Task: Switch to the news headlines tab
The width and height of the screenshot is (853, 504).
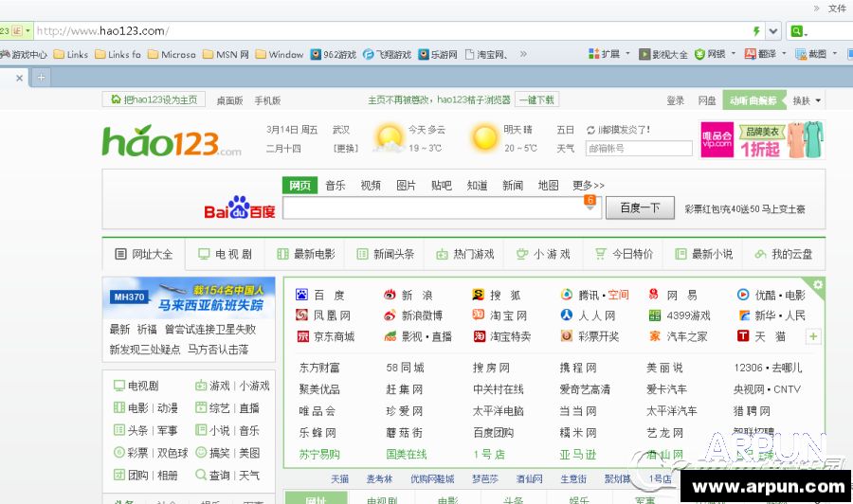Action: coord(386,254)
